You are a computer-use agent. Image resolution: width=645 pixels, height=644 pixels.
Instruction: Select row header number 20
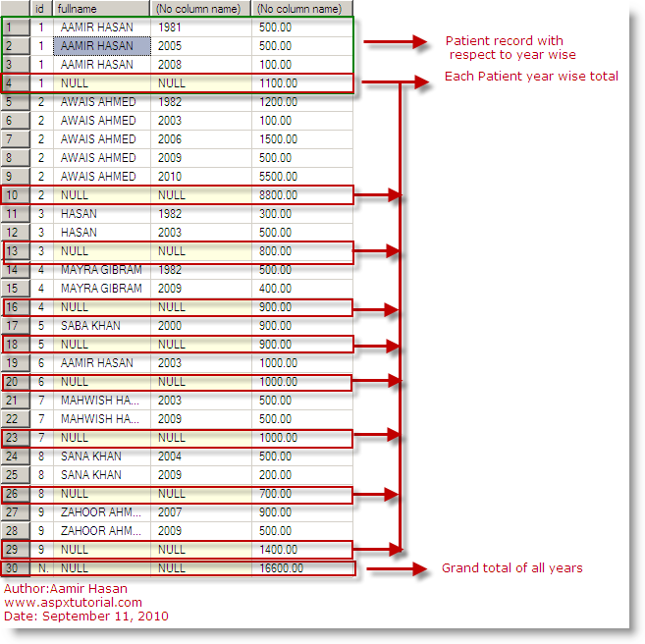16,382
